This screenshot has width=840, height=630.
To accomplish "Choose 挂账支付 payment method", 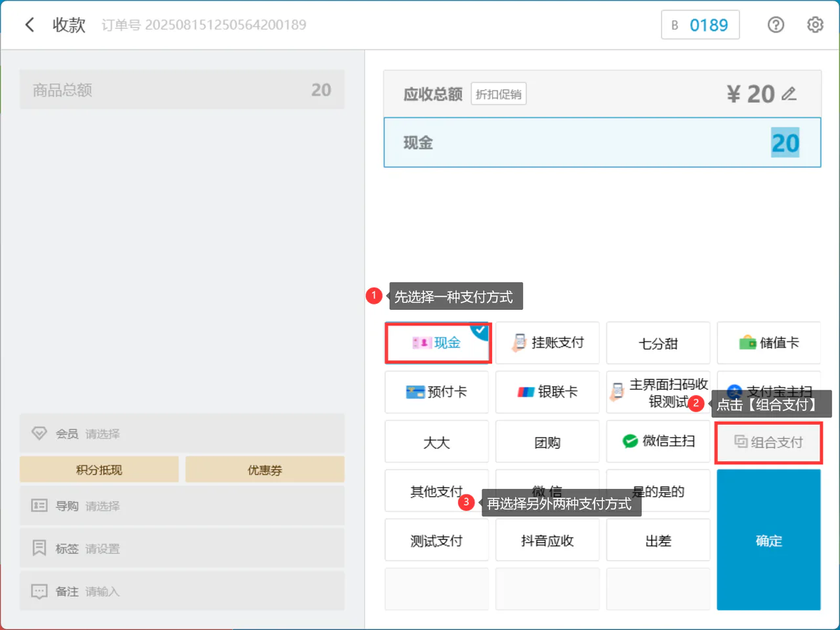I will point(547,343).
